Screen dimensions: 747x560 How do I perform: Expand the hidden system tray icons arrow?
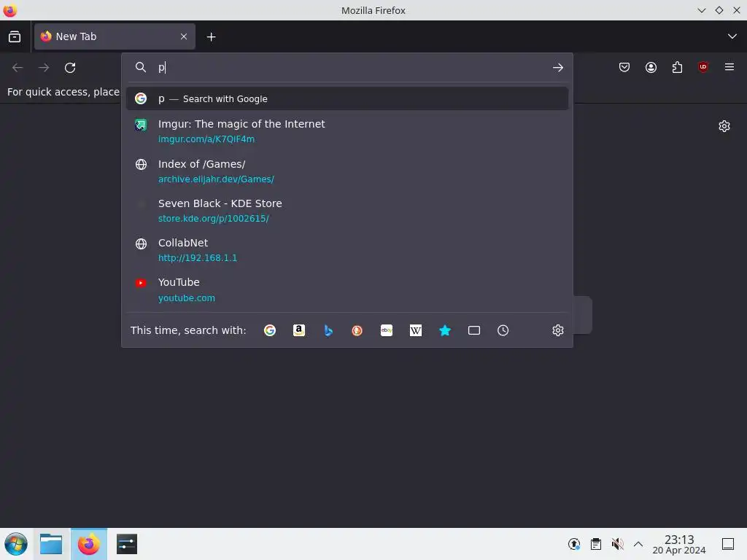click(x=638, y=544)
